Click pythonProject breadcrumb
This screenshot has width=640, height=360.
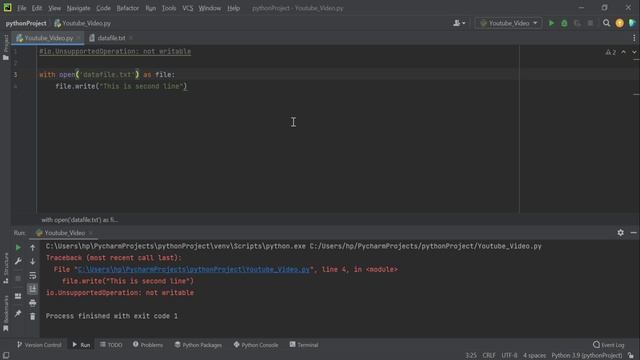coord(26,23)
